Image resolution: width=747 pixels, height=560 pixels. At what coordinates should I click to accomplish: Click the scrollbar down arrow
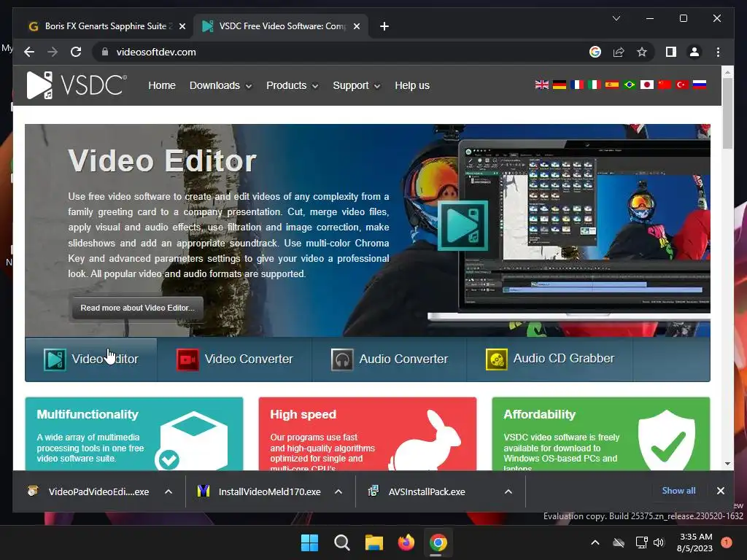(x=727, y=463)
